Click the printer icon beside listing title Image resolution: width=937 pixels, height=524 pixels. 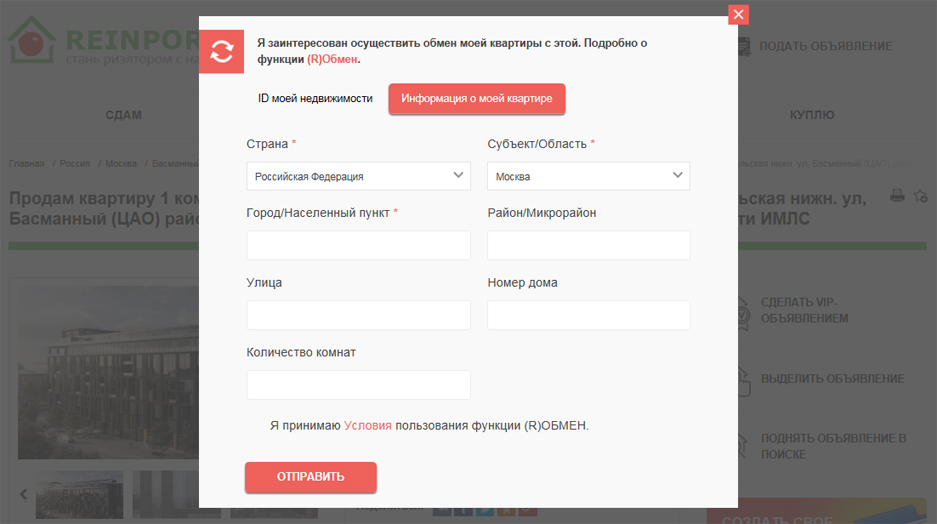pyautogui.click(x=897, y=195)
